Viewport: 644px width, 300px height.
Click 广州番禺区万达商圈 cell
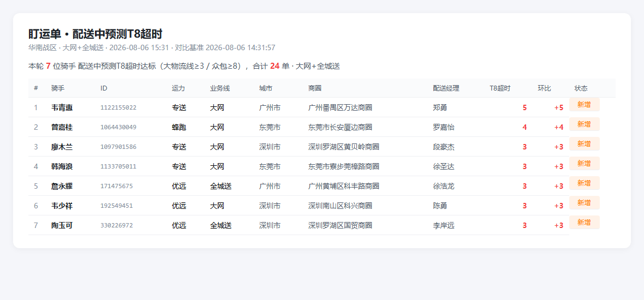coord(340,108)
